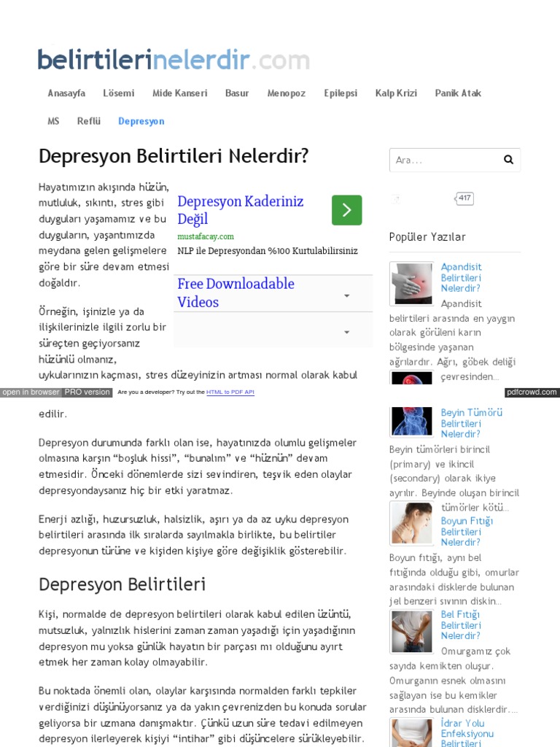Open İdrar Yolu Enfeksiyonu Belirtileri article
This screenshot has width=560, height=747.
tap(467, 732)
